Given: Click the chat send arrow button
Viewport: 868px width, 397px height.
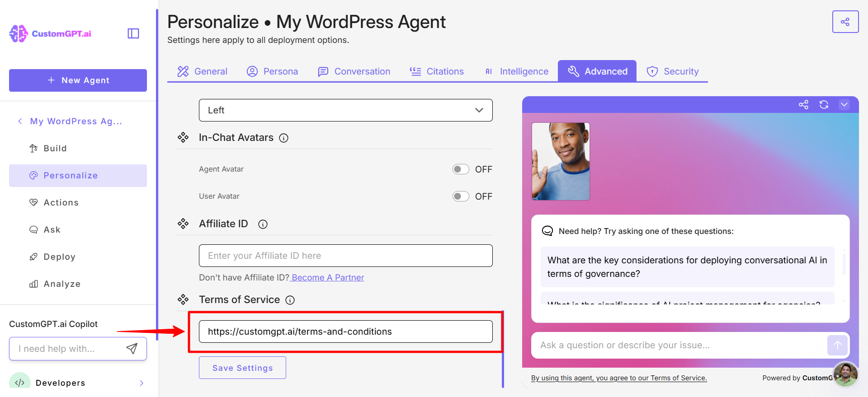Looking at the screenshot, I should [x=837, y=345].
